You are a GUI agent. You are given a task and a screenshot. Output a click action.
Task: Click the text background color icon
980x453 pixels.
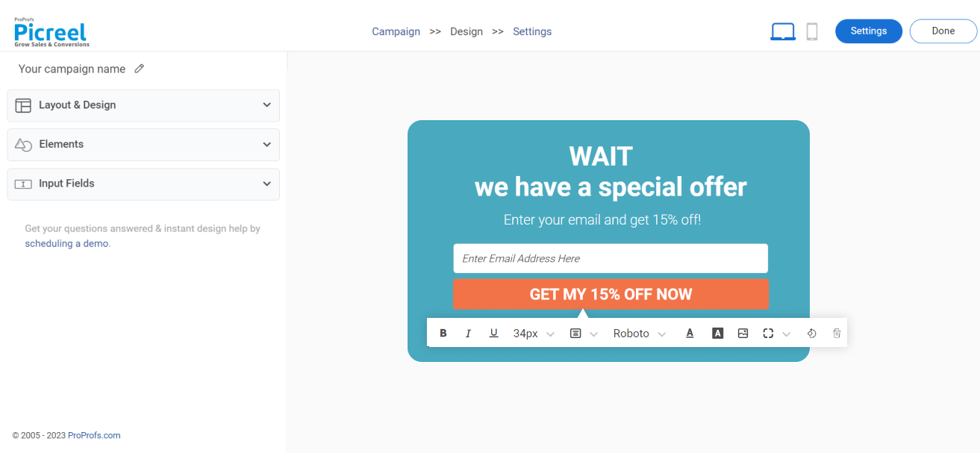(717, 334)
